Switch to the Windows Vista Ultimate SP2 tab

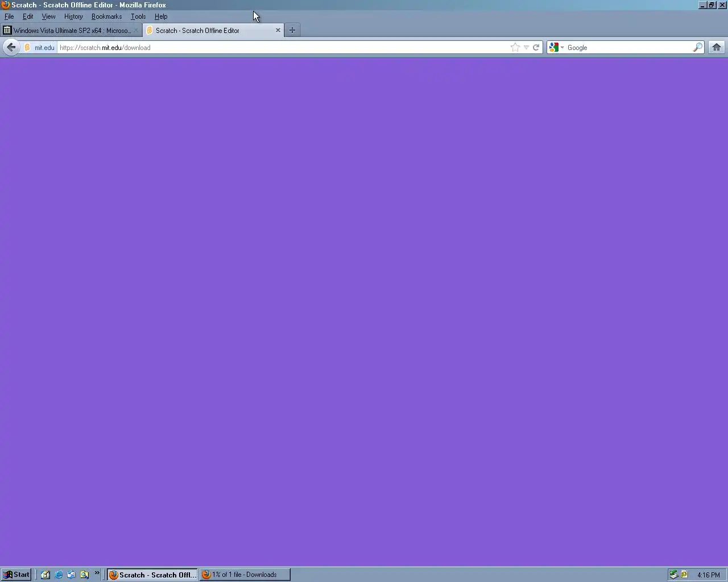click(x=71, y=30)
